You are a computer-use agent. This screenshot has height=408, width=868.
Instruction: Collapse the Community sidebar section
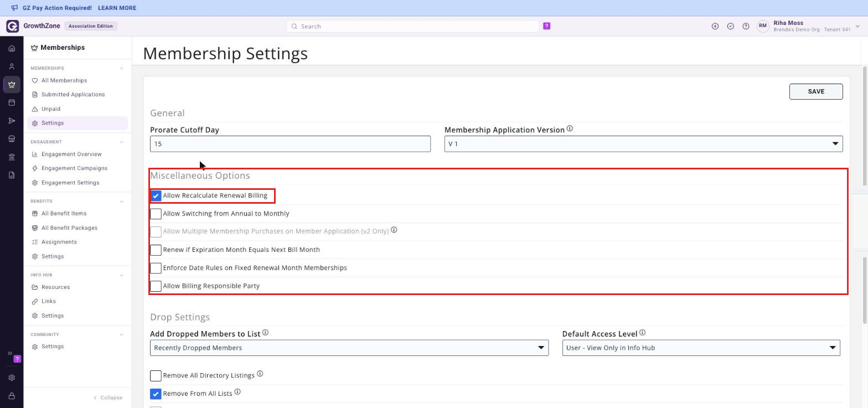click(122, 334)
